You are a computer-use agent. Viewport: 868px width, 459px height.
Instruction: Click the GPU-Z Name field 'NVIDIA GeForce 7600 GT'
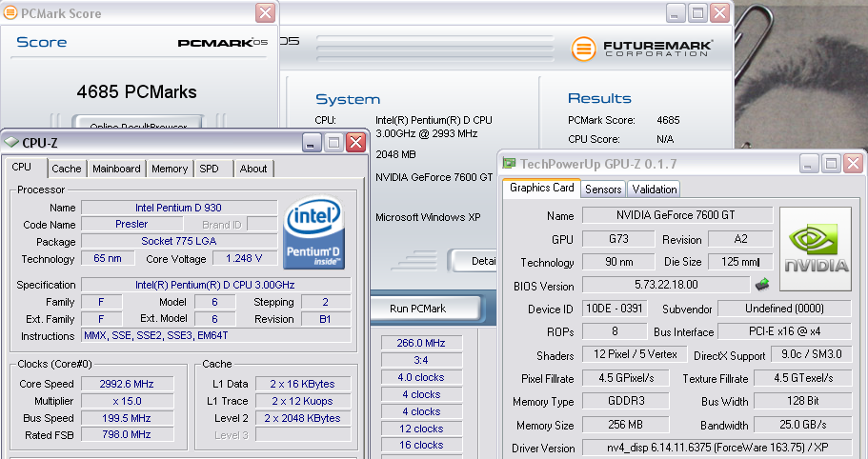click(677, 215)
